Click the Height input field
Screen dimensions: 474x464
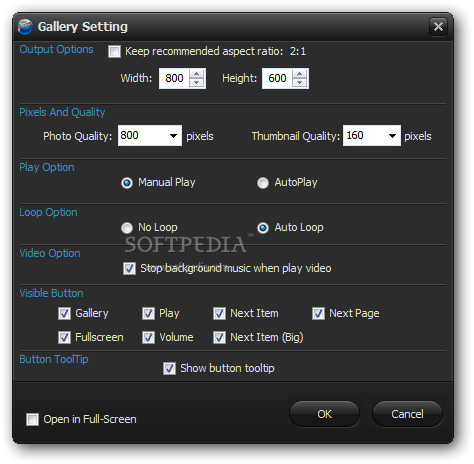pyautogui.click(x=277, y=78)
